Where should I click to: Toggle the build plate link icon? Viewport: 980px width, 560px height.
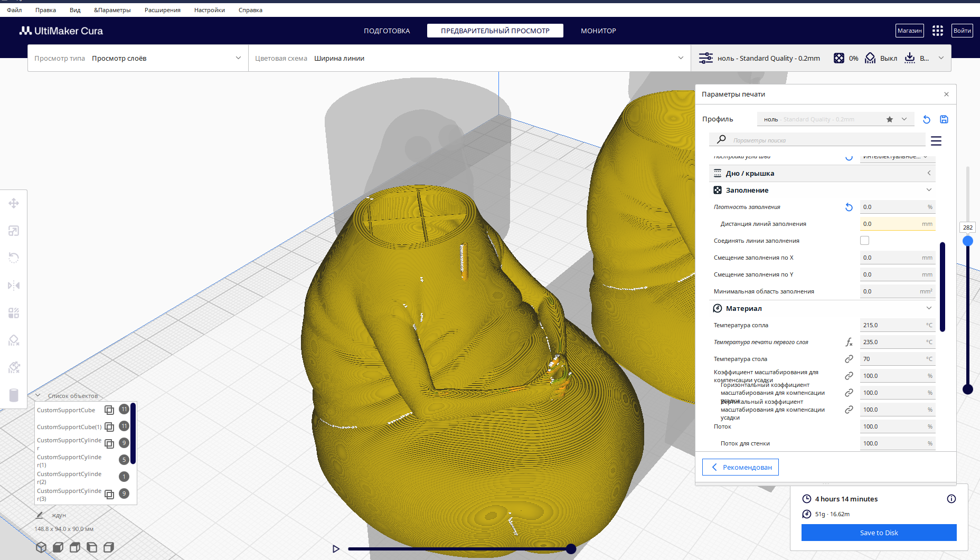(849, 359)
